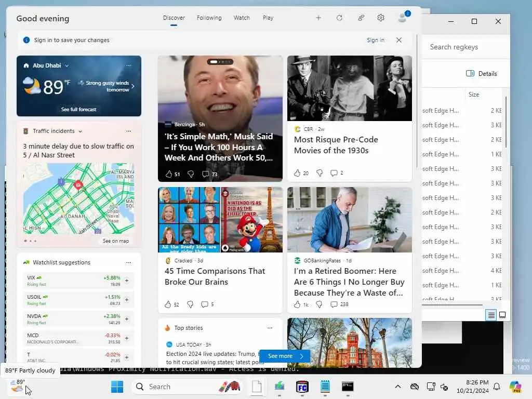Open comments on Pre-Code Movies article
Screen dimensions: 532x399
click(x=337, y=173)
